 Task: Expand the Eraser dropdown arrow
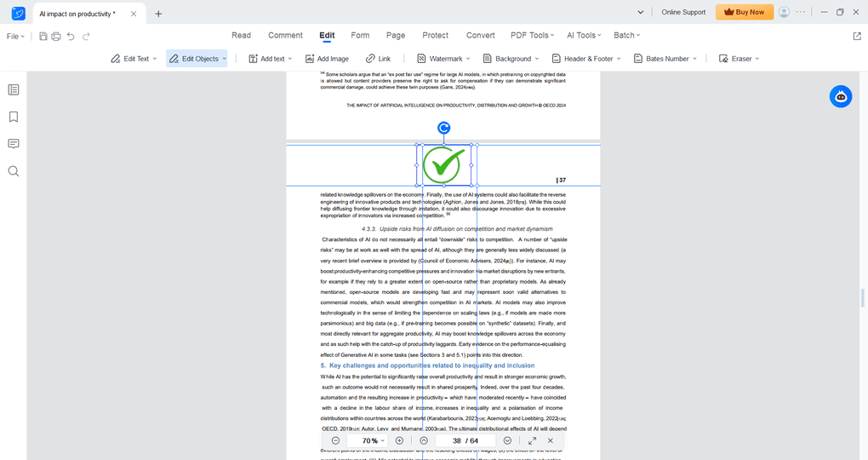[757, 59]
